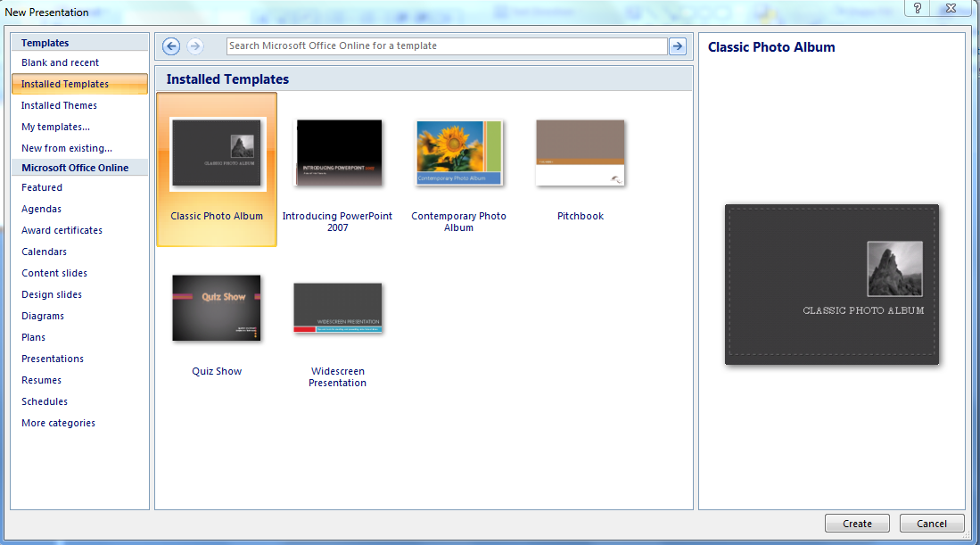980x545 pixels.
Task: Select the Classic Photo Album template thumbnail
Action: (x=217, y=153)
